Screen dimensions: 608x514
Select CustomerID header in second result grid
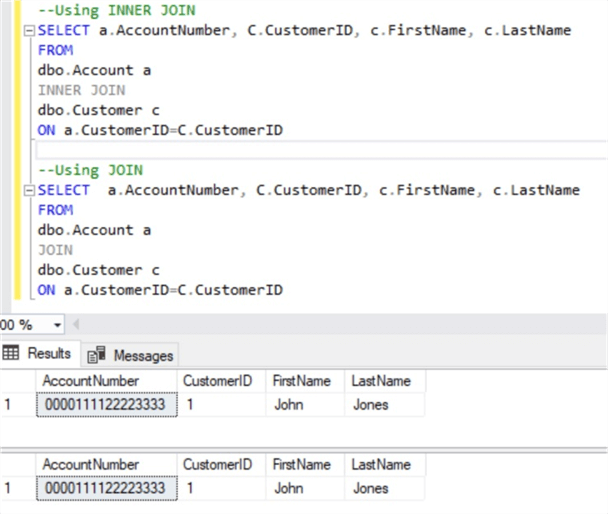click(221, 465)
